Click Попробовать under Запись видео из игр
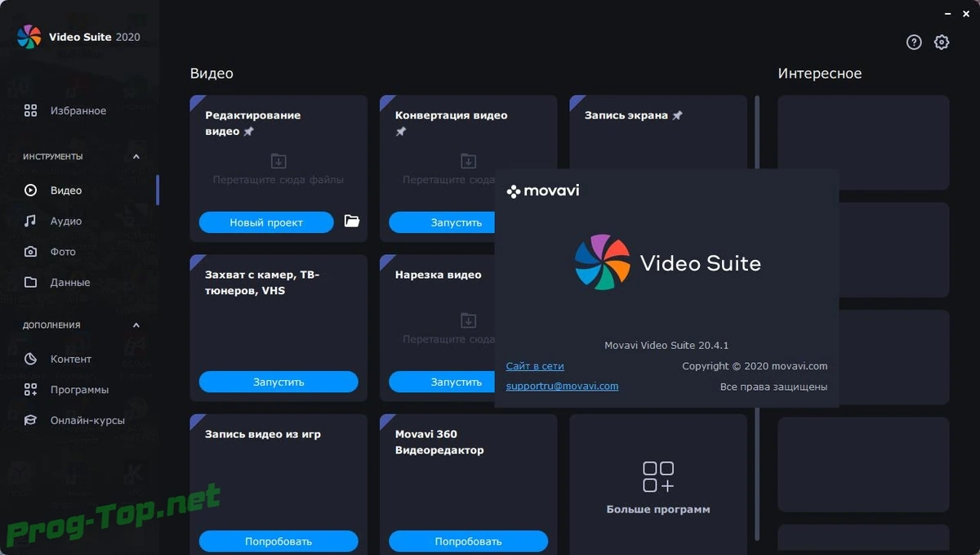 [278, 541]
